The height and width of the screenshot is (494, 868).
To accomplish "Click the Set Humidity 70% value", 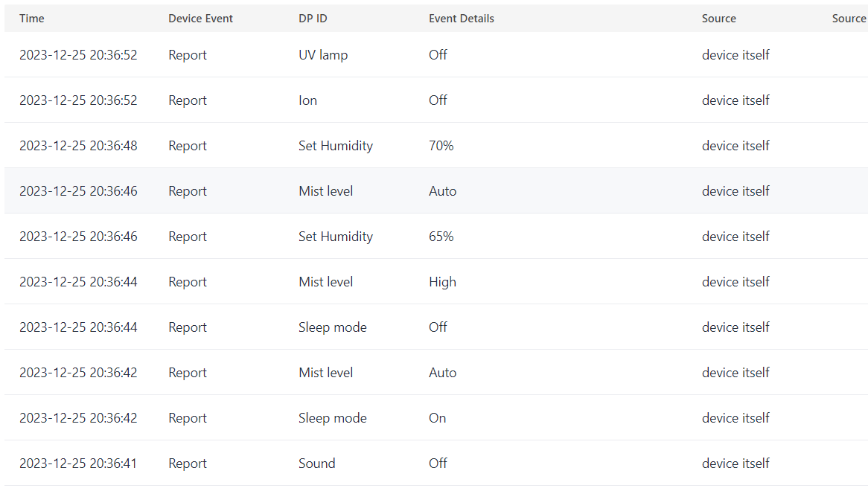I will (441, 146).
